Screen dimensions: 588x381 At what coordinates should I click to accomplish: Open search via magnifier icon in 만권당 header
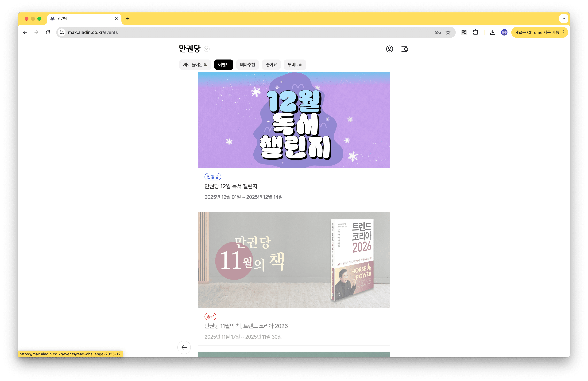click(405, 49)
